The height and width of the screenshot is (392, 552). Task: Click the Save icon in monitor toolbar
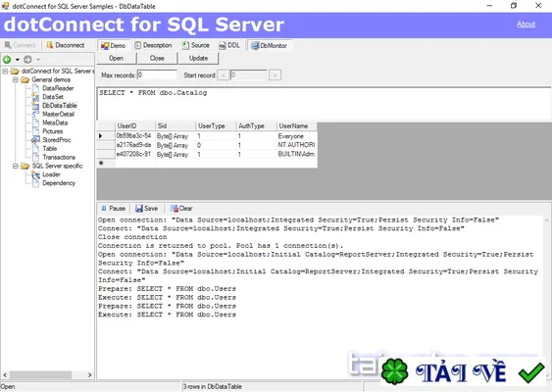pos(139,209)
